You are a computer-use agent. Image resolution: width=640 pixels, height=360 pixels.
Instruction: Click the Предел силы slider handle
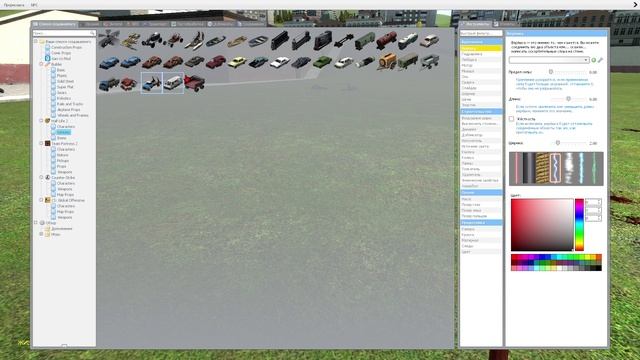click(551, 72)
